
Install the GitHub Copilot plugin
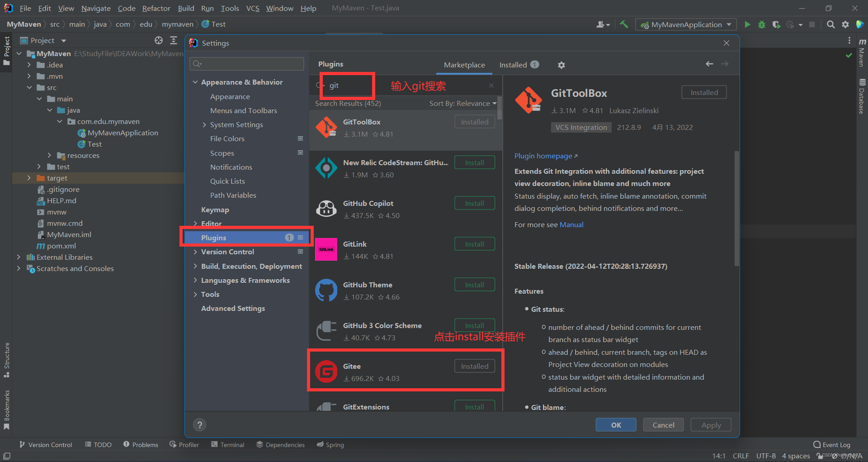(474, 203)
